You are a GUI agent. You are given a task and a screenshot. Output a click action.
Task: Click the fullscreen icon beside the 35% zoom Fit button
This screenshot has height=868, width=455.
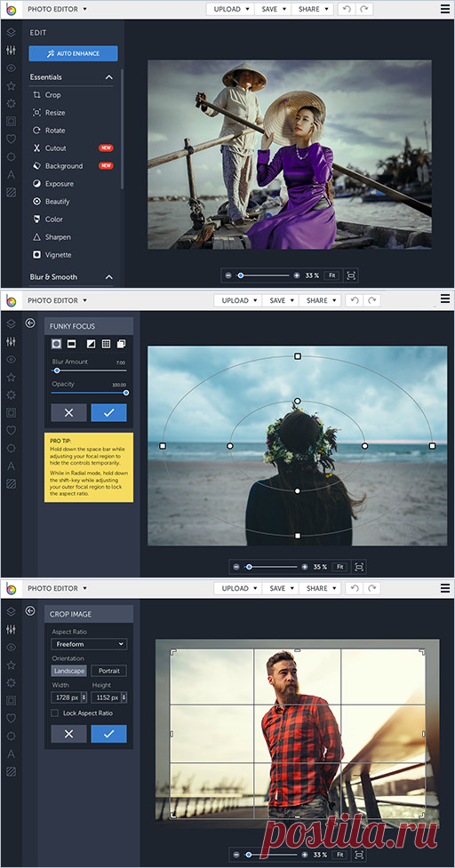click(x=359, y=567)
